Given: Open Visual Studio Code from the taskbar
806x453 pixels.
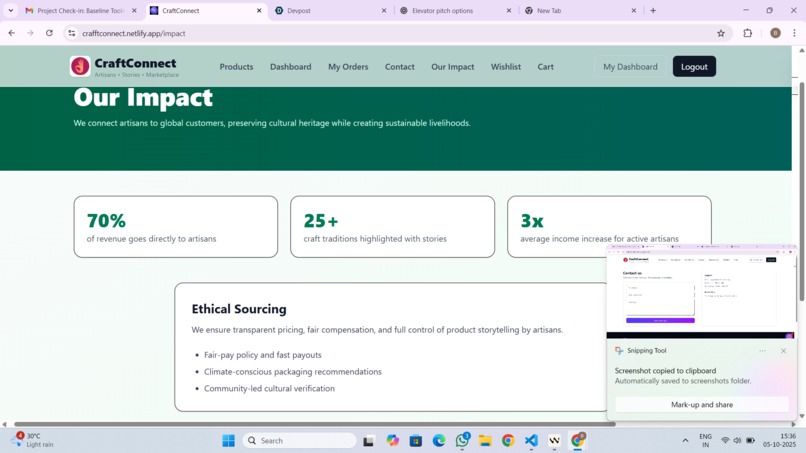Looking at the screenshot, I should tap(531, 441).
